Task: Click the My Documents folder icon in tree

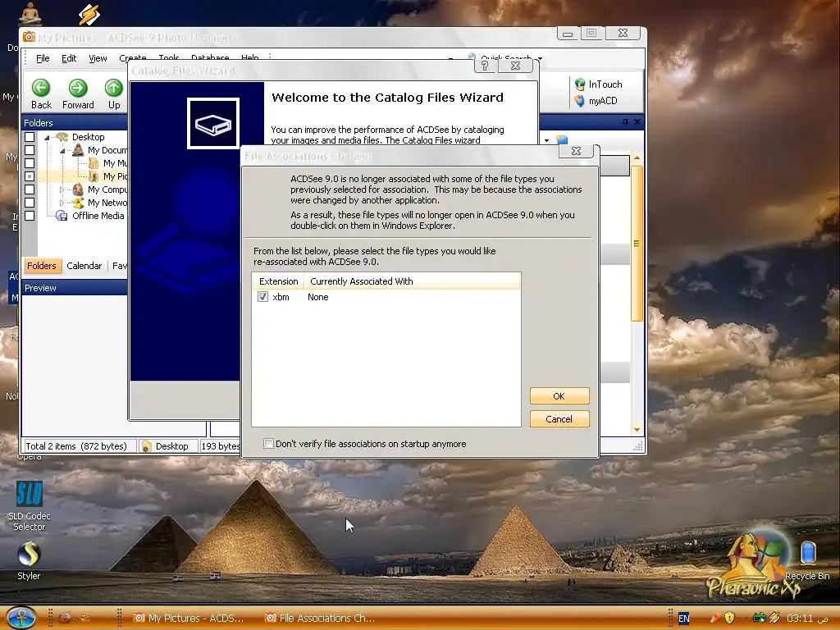Action: 78,150
